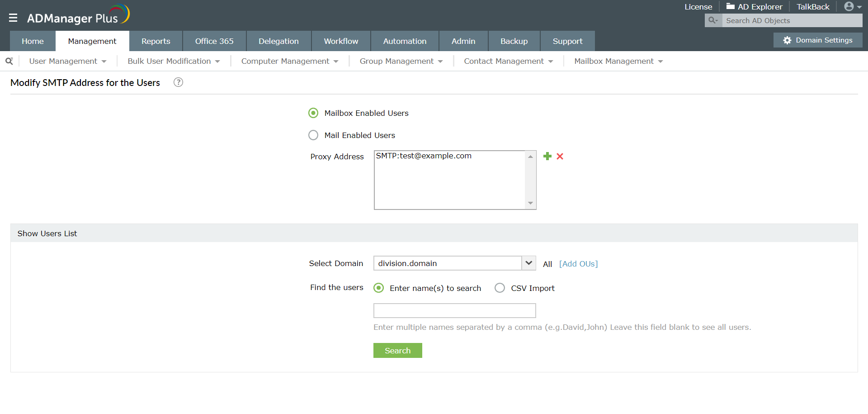Click the green Search button
The width and height of the screenshot is (868, 414).
398,351
